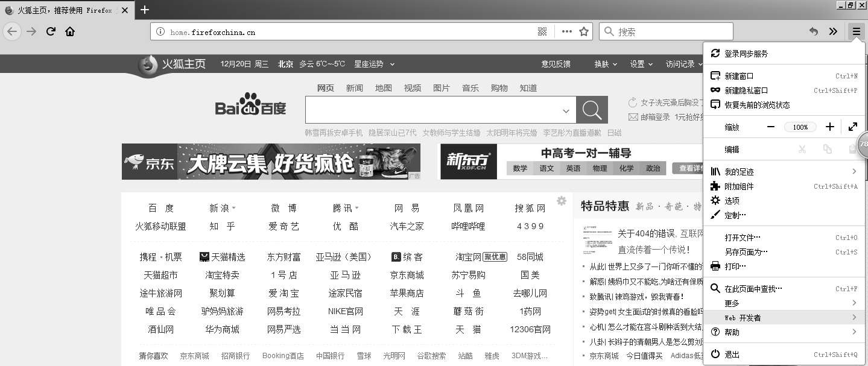The height and width of the screenshot is (366, 868).
Task: Click the browser Back arrow button
Action: [x=12, y=31]
